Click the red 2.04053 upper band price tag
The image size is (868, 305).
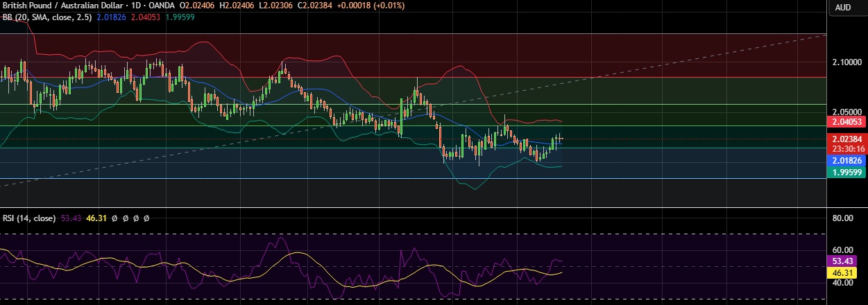click(846, 121)
